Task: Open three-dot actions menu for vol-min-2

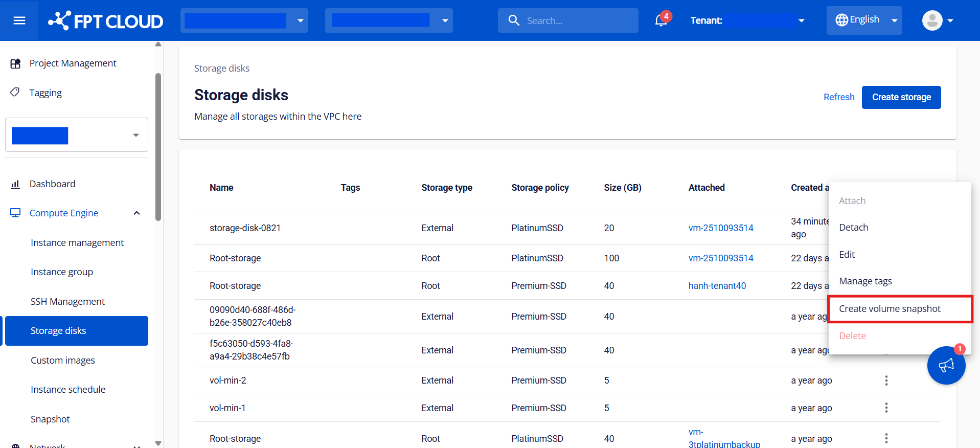Action: point(886,380)
